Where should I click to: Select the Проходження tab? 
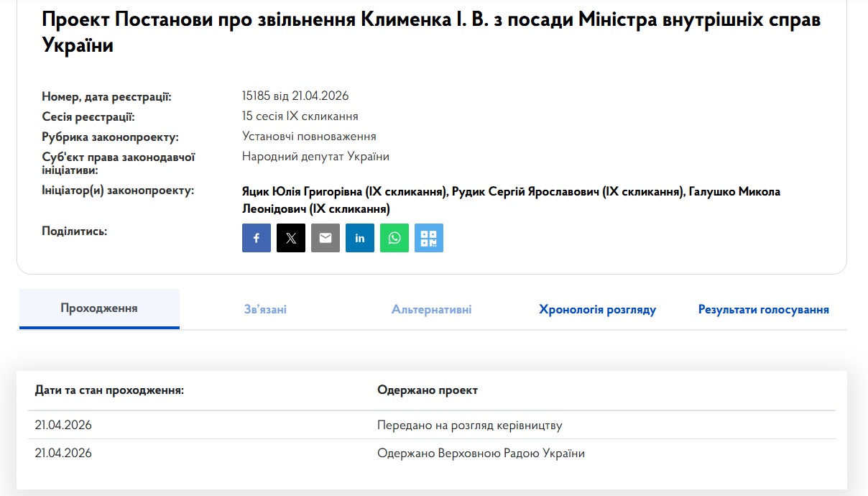tap(99, 308)
